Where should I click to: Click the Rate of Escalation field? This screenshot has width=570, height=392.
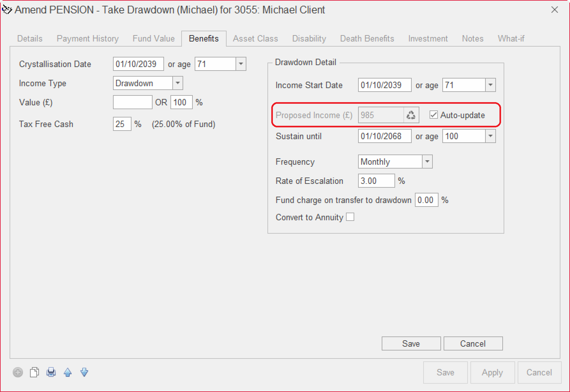(376, 181)
